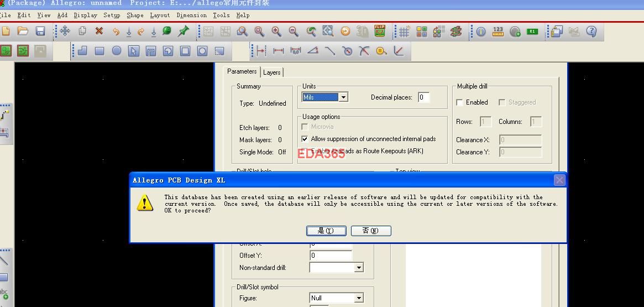Click the Zoom In magnifier icon
Screen dimensions: 644x307
point(276,31)
